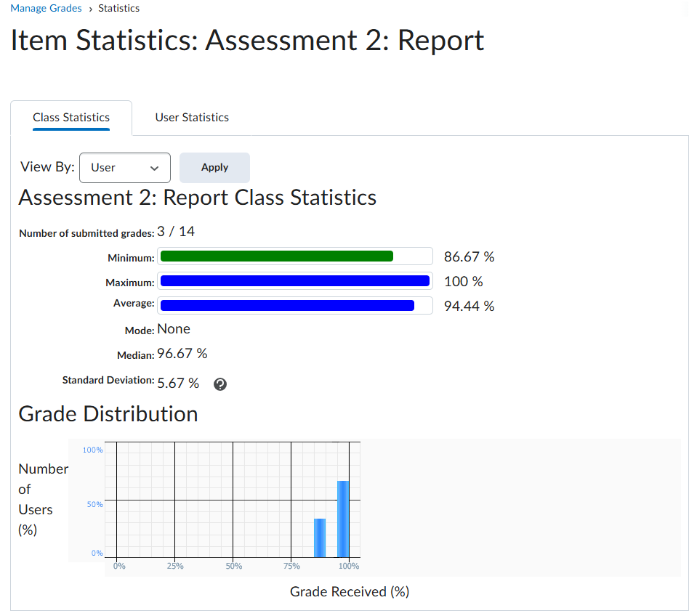Go to the Manage Grades breadcrumb link
Screen dimensions: 697x616
pyautogui.click(x=46, y=9)
